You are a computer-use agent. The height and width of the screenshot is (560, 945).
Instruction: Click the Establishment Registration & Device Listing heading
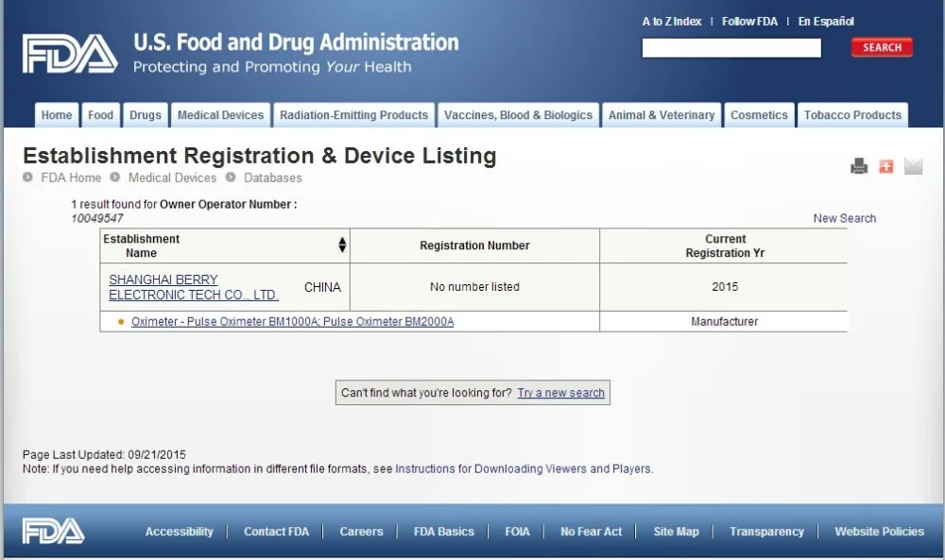[260, 156]
